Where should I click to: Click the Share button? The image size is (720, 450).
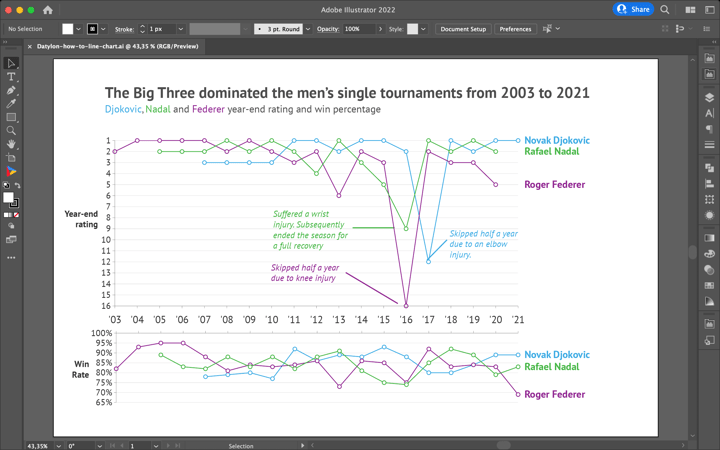click(633, 9)
